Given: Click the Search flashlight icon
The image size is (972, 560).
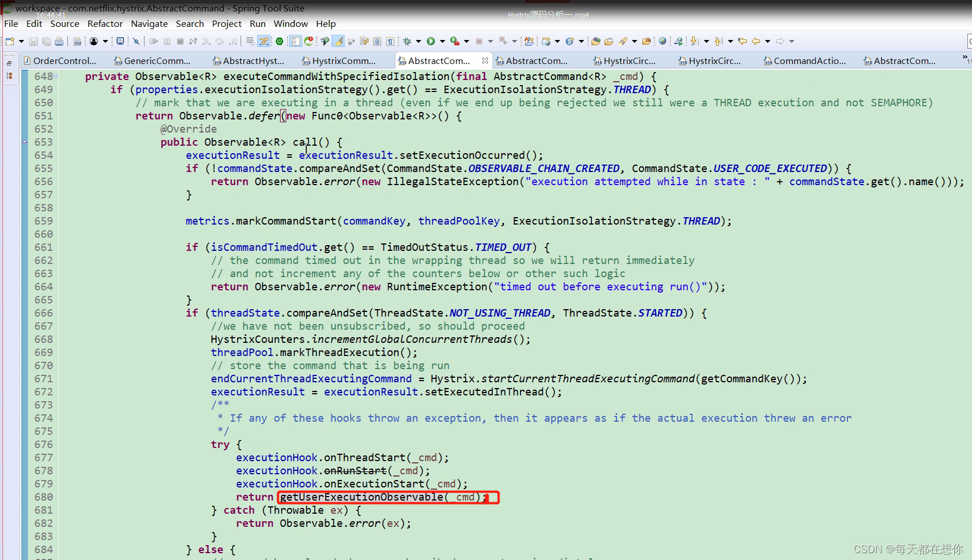Looking at the screenshot, I should [x=623, y=41].
